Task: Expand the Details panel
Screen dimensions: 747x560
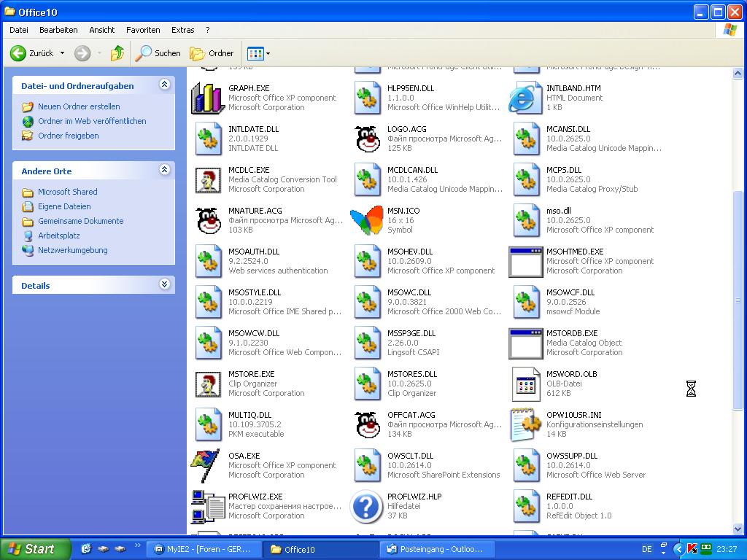Action: click(x=164, y=284)
